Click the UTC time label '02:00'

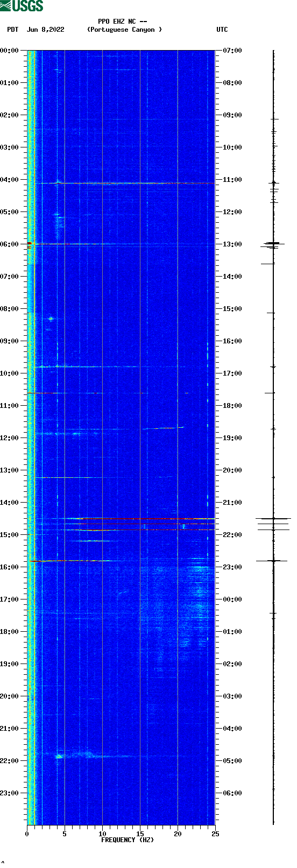(232, 664)
